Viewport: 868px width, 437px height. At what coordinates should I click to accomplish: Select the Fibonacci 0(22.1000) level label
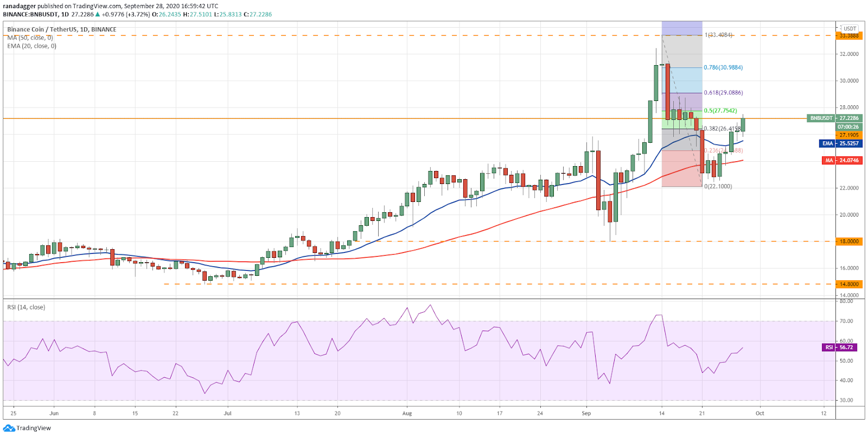[x=718, y=186]
